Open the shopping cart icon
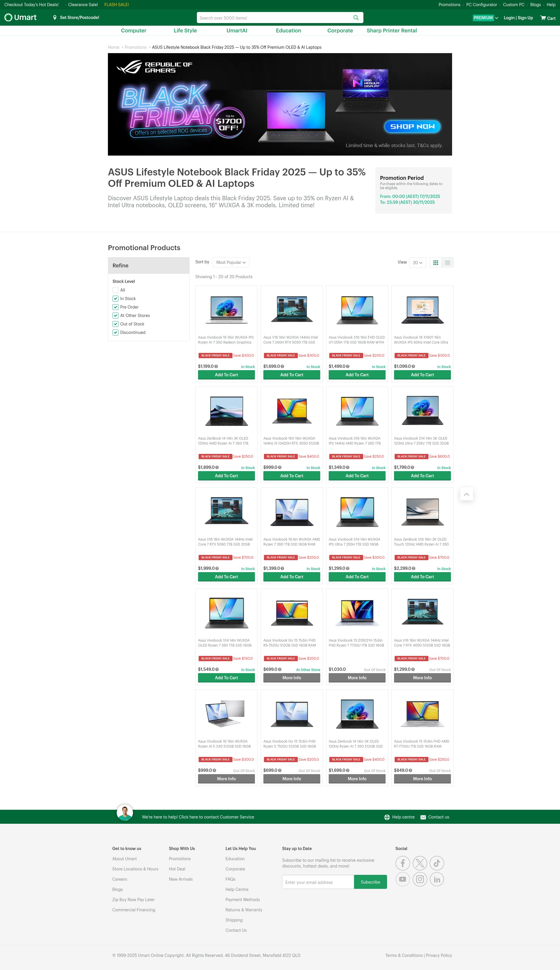Screen dimensions: 560x970 pos(543,18)
